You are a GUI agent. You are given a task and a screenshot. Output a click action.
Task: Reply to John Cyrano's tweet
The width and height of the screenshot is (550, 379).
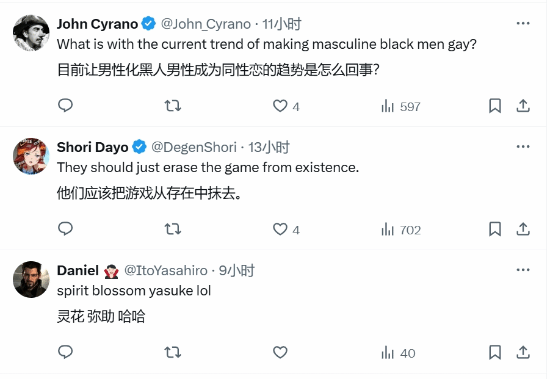pyautogui.click(x=65, y=105)
